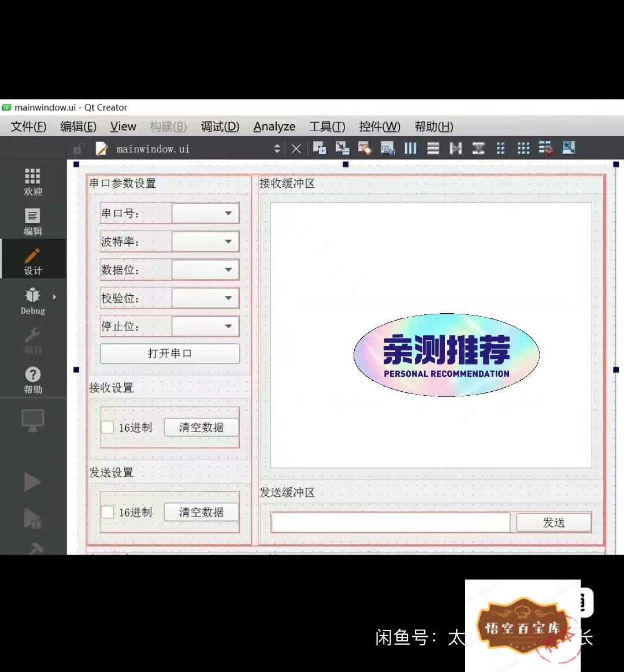
Task: Select the 停止位: label
Action: 120,326
